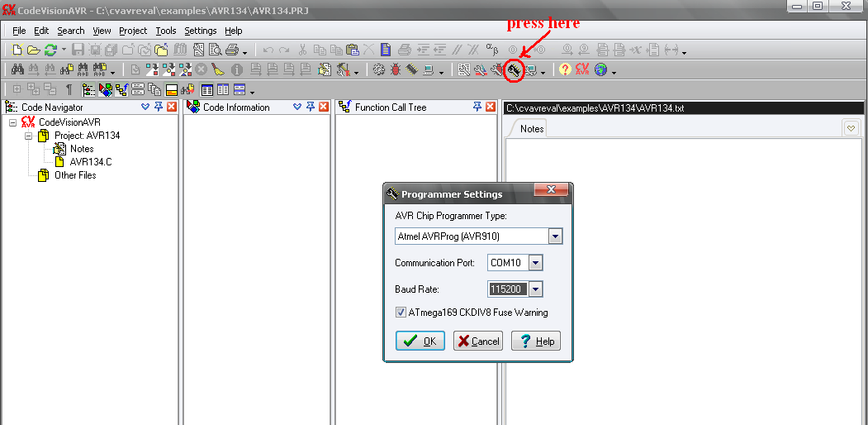Image resolution: width=868 pixels, height=425 pixels.
Task: Select Notes item in project tree
Action: [x=82, y=149]
